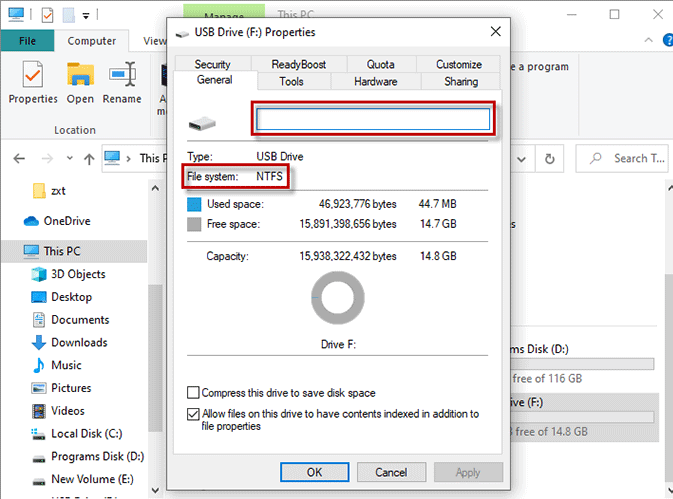Uncheck Allow files to be indexed checkbox
This screenshot has width=673, height=499.
(193, 414)
